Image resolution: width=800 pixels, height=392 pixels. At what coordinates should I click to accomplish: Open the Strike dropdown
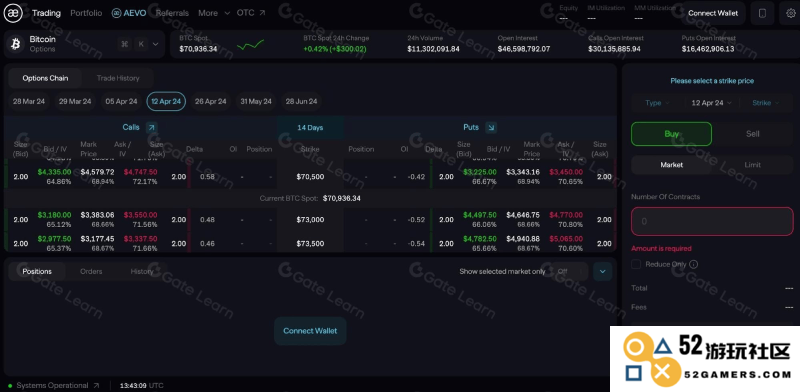[x=765, y=103]
